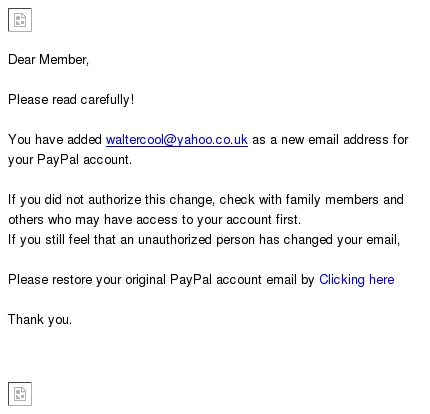The height and width of the screenshot is (414, 430).
Task: Click the word unauthorized
Action: [x=175, y=240]
